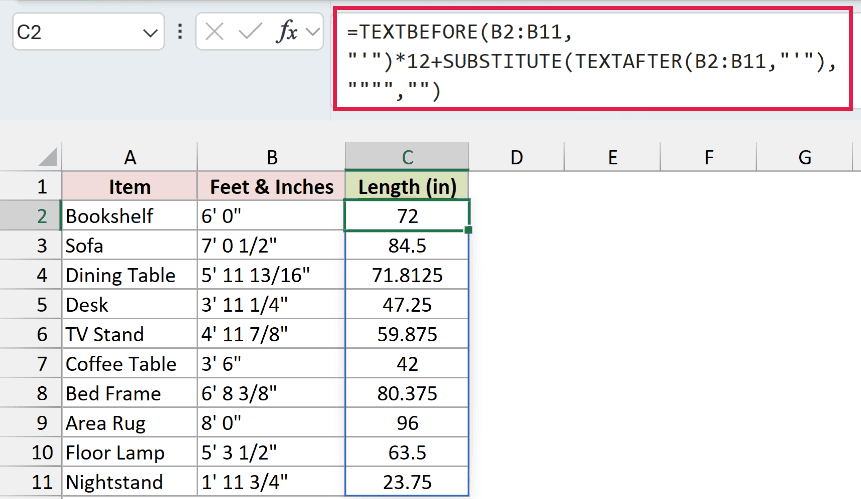The width and height of the screenshot is (861, 499).
Task: Select the "Coffee Table" cell
Action: tap(130, 364)
